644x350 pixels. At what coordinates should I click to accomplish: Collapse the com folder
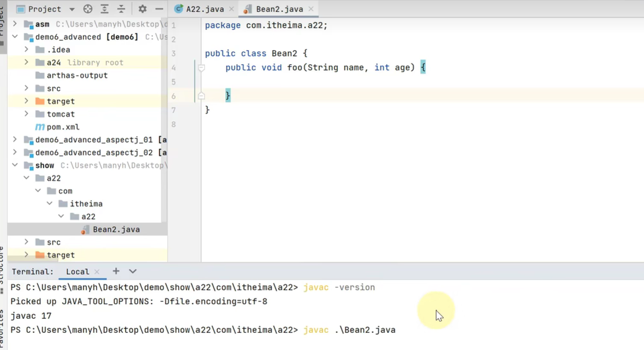[38, 191]
